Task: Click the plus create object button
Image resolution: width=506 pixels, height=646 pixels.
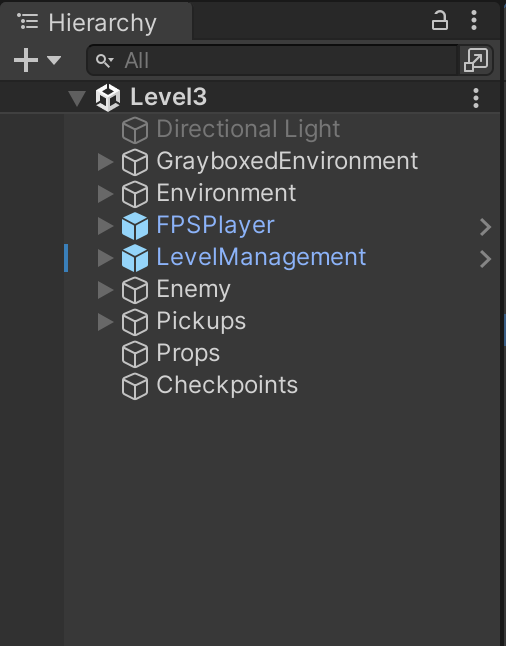Action: (26, 60)
